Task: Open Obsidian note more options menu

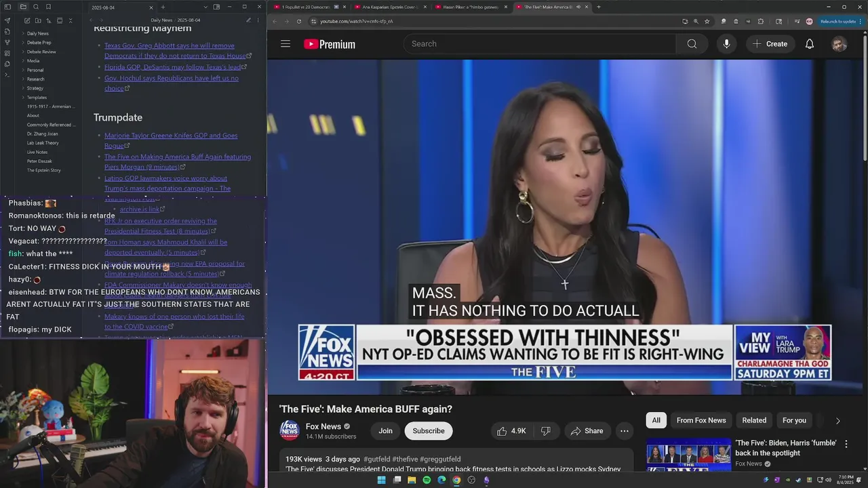Action: [x=258, y=20]
